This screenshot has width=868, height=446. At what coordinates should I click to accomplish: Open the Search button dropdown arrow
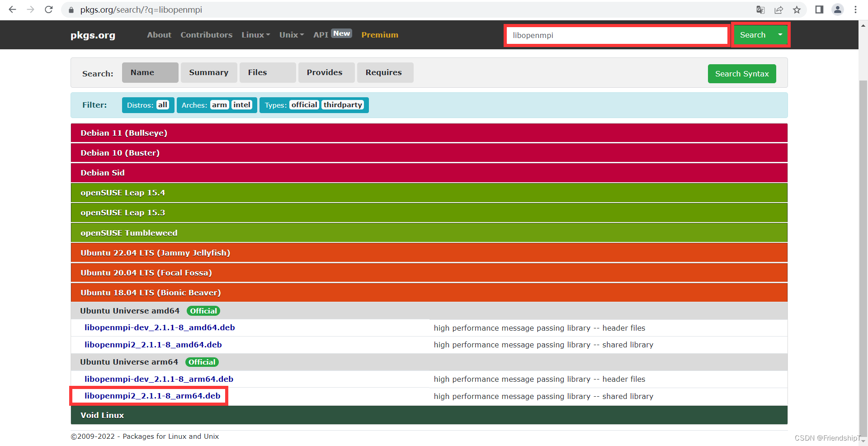coord(780,35)
